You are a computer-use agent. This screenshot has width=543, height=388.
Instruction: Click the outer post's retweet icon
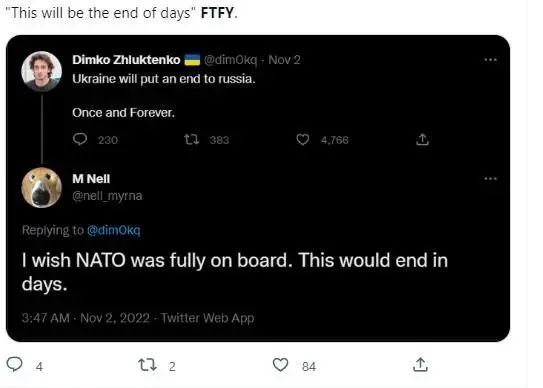pos(147,365)
